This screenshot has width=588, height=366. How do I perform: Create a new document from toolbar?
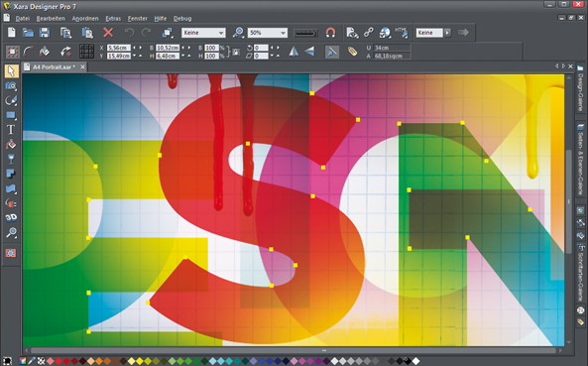point(12,33)
